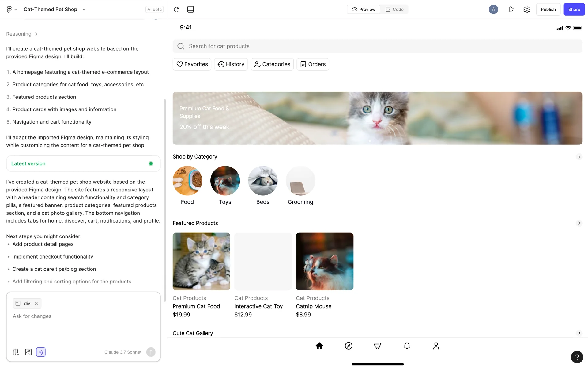
Task: Click the Share button
Action: (574, 10)
